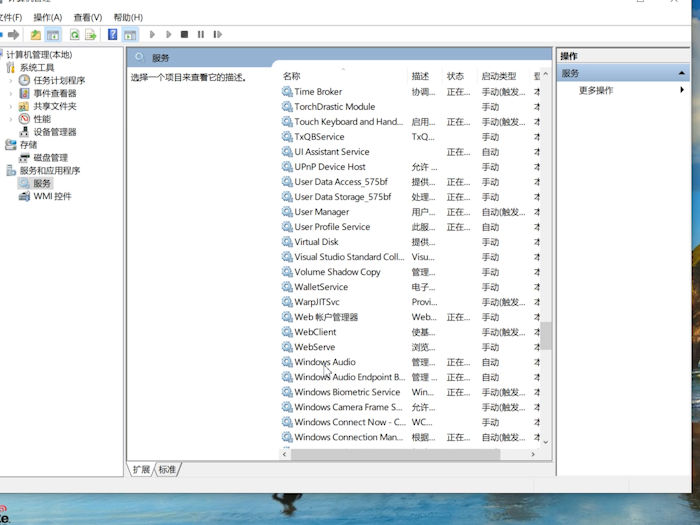Select the Time Broker service
This screenshot has width=700, height=525.
(x=410, y=92)
